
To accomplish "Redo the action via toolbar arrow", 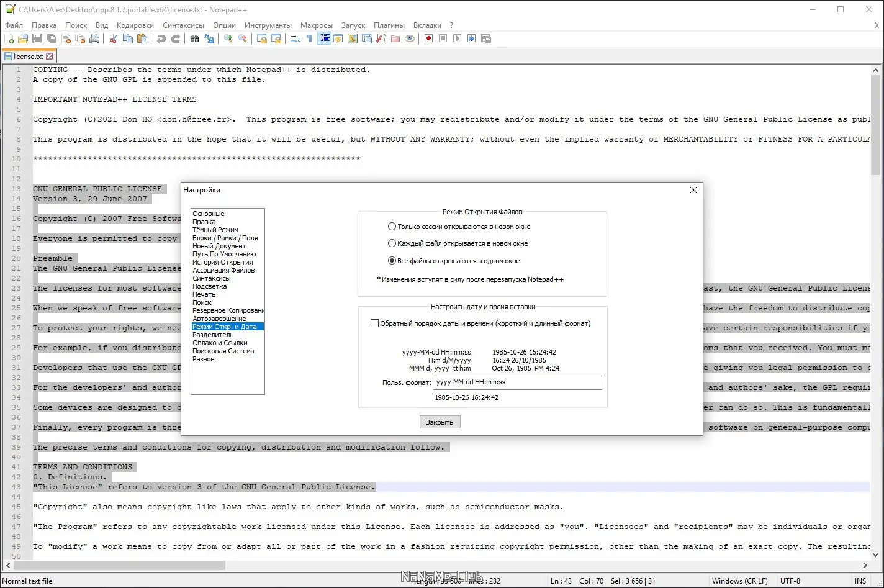I will click(x=176, y=38).
